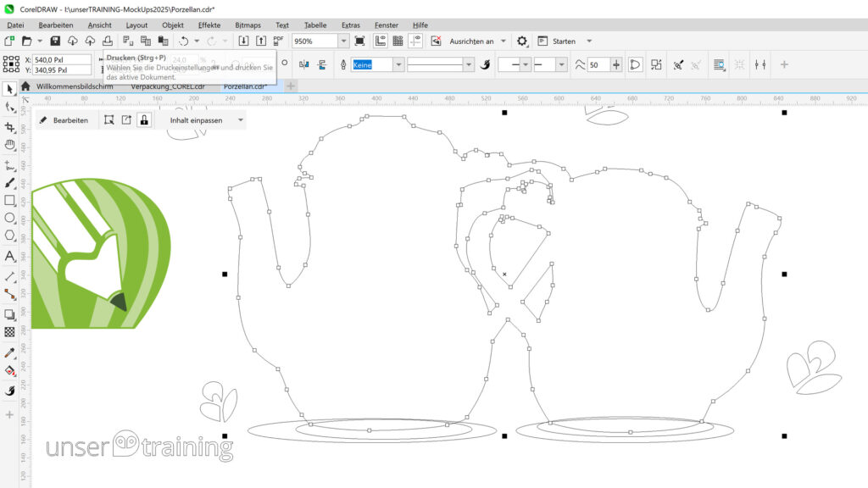Click the Starten button
868x488 pixels.
[x=558, y=41]
